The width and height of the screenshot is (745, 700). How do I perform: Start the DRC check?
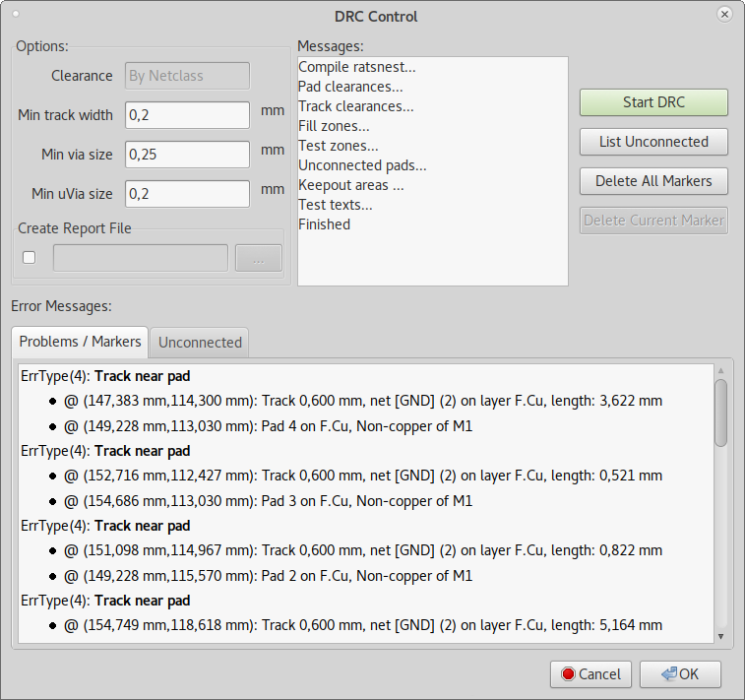pyautogui.click(x=653, y=102)
